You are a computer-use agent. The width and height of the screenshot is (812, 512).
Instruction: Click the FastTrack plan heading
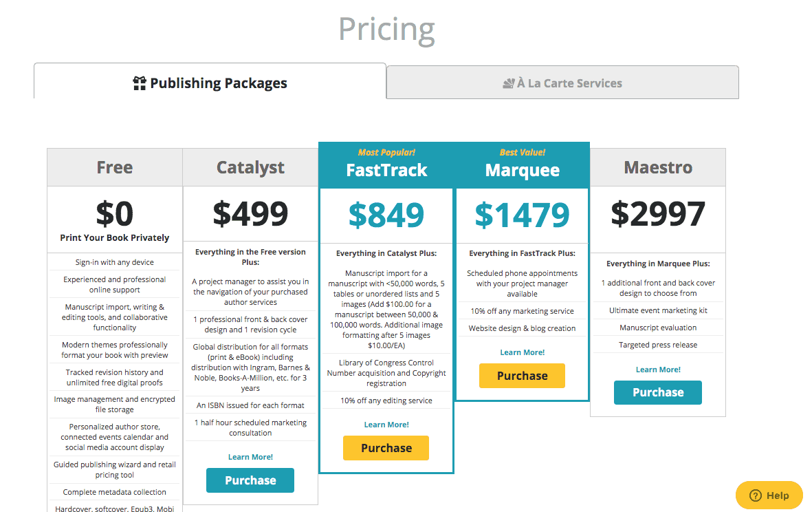point(386,170)
